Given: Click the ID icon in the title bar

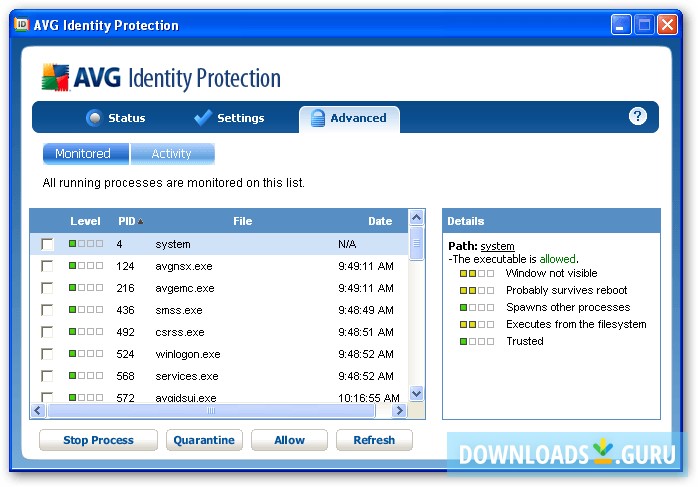Looking at the screenshot, I should 22,24.
